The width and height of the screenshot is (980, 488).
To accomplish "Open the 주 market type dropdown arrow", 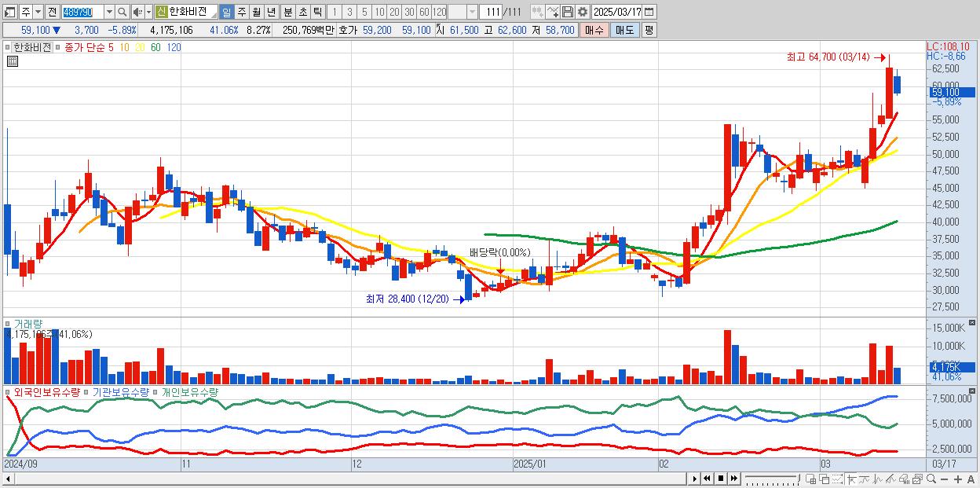I will click(x=38, y=12).
